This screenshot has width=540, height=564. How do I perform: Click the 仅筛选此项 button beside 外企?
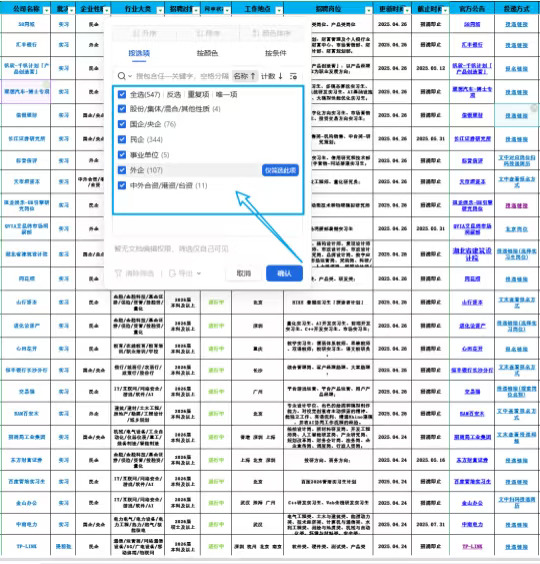click(280, 170)
